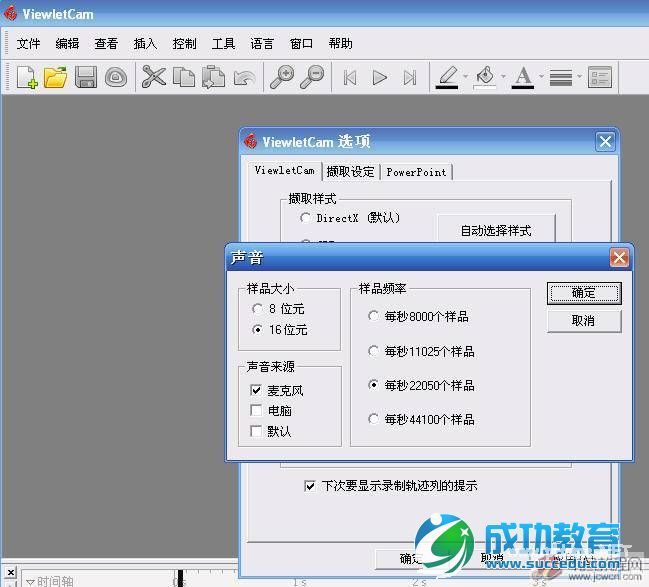The width and height of the screenshot is (649, 587).
Task: Open the 插入 menu
Action: (145, 43)
